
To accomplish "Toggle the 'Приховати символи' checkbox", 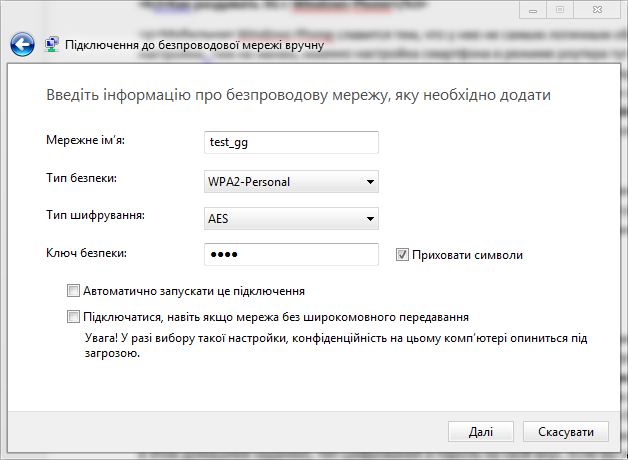I will tap(403, 255).
